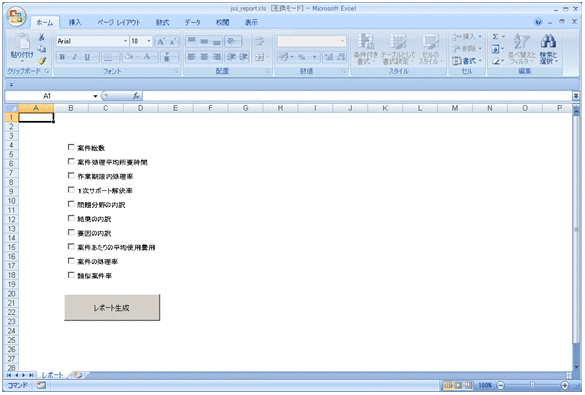Click the 検索と選択 binoculars icon
Image resolution: width=585 pixels, height=395 pixels.
click(x=548, y=41)
